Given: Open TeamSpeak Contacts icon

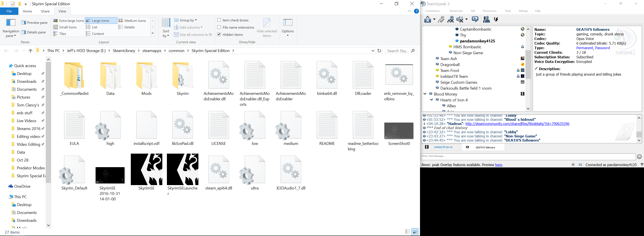Looking at the screenshot, I should [x=486, y=19].
